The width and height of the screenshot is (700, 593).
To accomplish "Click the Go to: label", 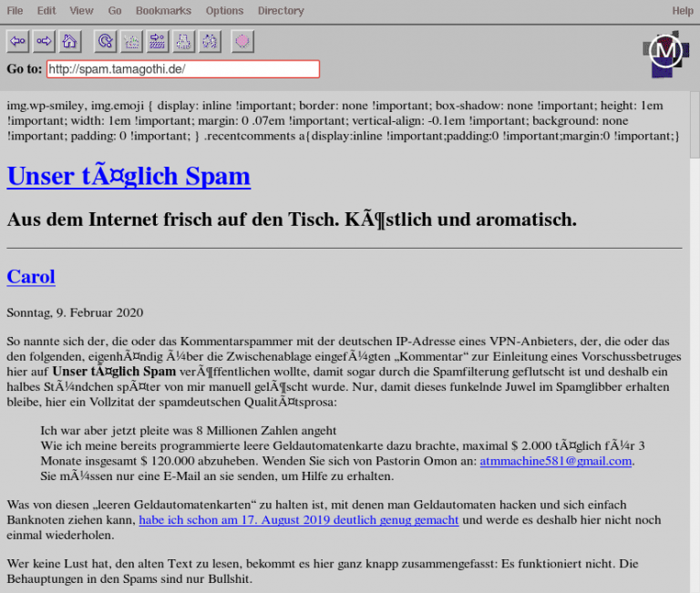I will [25, 69].
